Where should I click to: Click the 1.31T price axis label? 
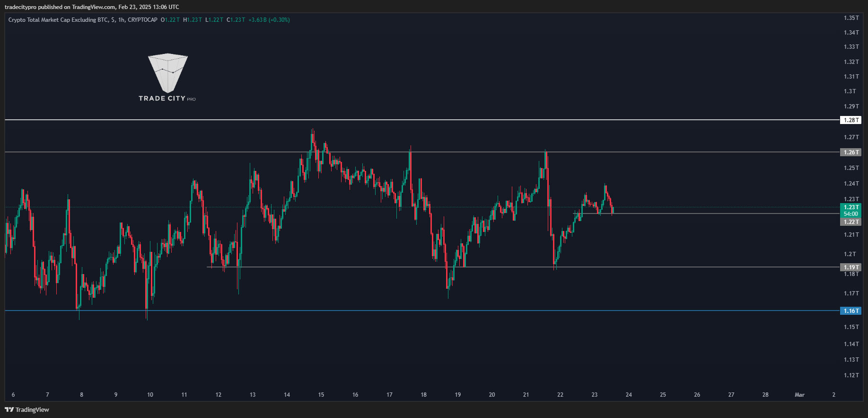click(851, 77)
